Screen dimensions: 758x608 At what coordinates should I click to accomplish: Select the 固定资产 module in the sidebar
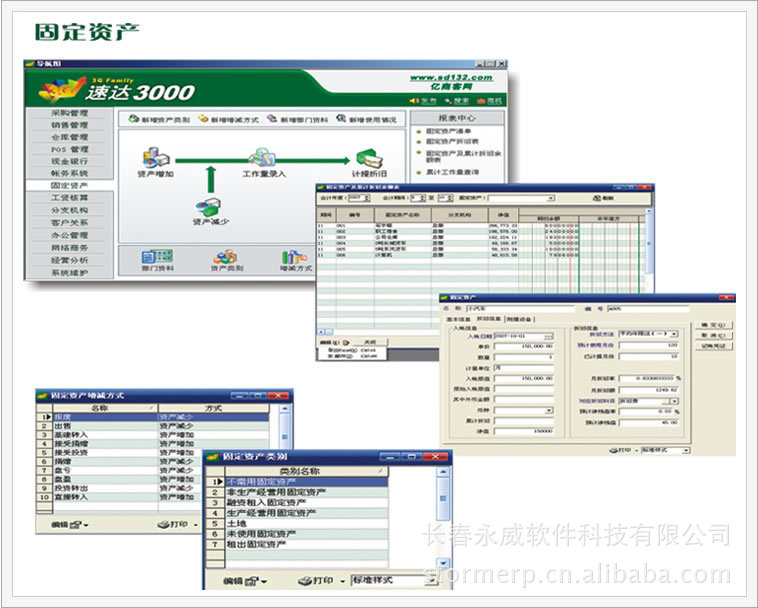(70, 185)
